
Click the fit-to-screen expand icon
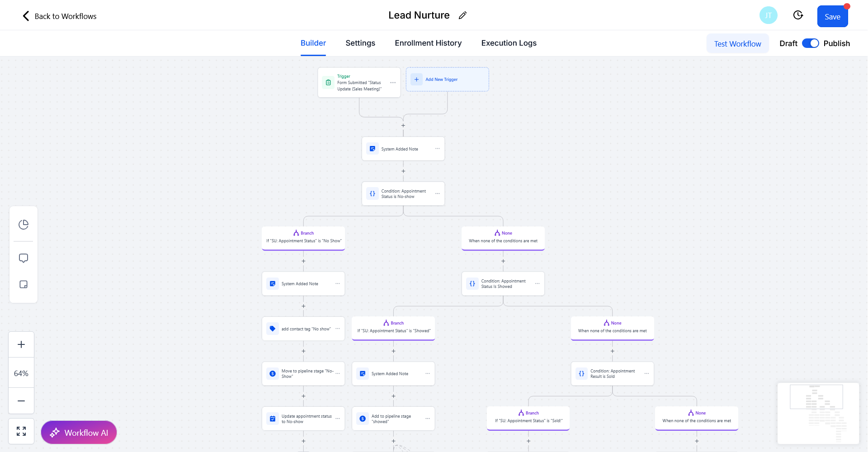pyautogui.click(x=21, y=431)
